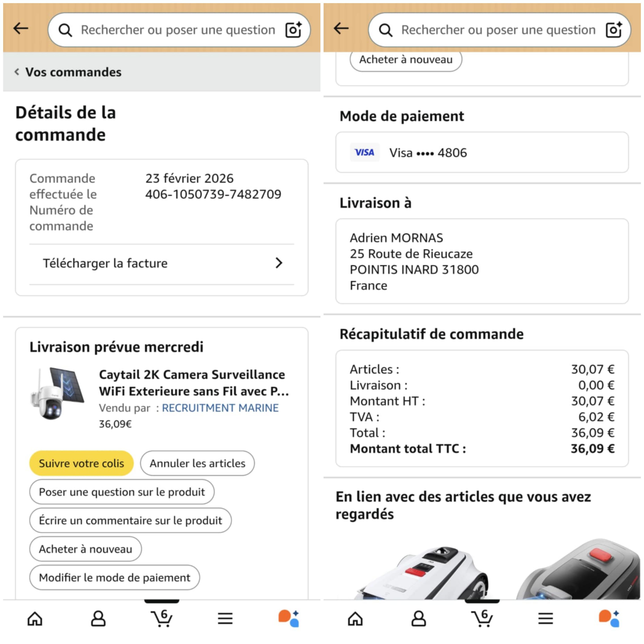Viewport: 644px width, 644px height.
Task: Open cart icon in left bottom bar
Action: (x=162, y=618)
